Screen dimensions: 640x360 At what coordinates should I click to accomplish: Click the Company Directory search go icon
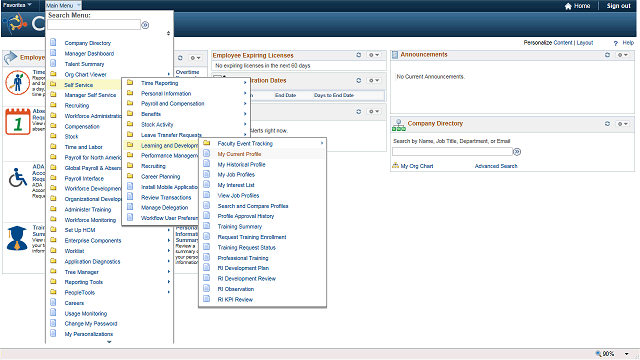[517, 152]
